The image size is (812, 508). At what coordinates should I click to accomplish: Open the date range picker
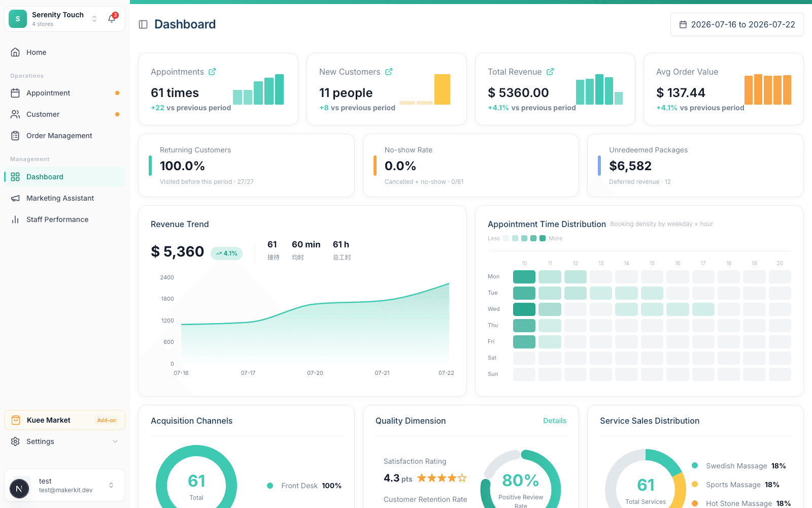tap(737, 24)
